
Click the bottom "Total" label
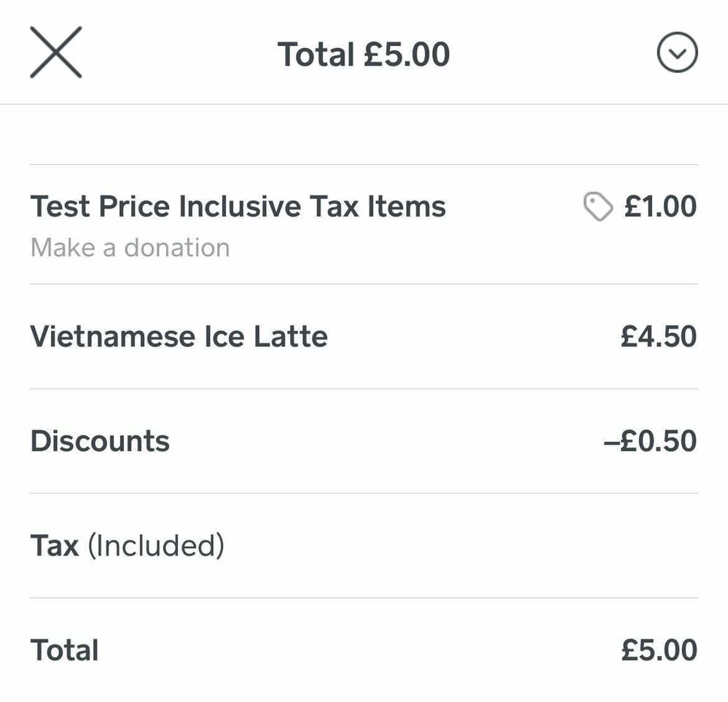click(64, 650)
